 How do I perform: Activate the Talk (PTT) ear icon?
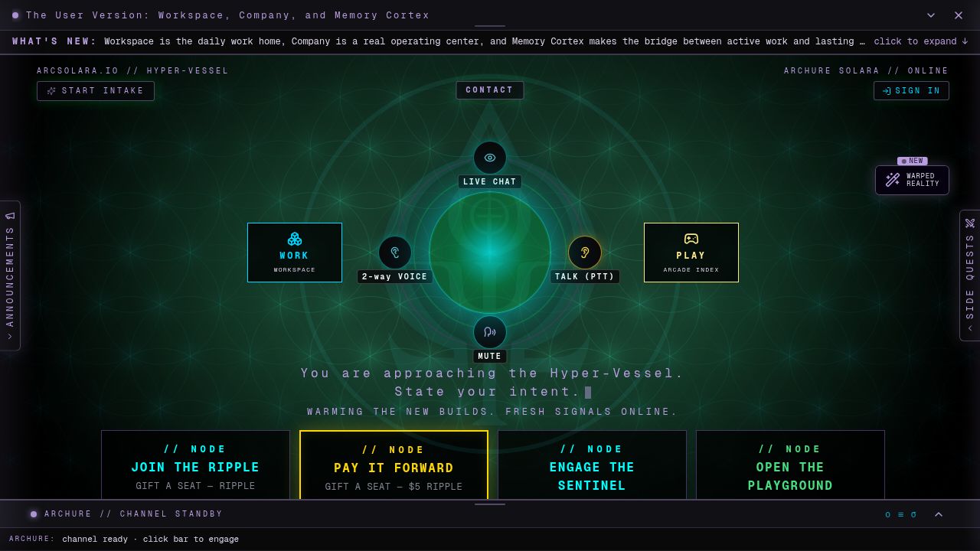[585, 253]
